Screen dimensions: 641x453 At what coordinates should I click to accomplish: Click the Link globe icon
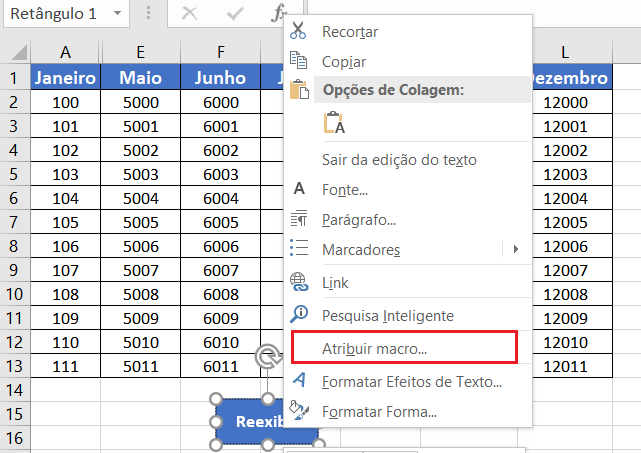[298, 283]
